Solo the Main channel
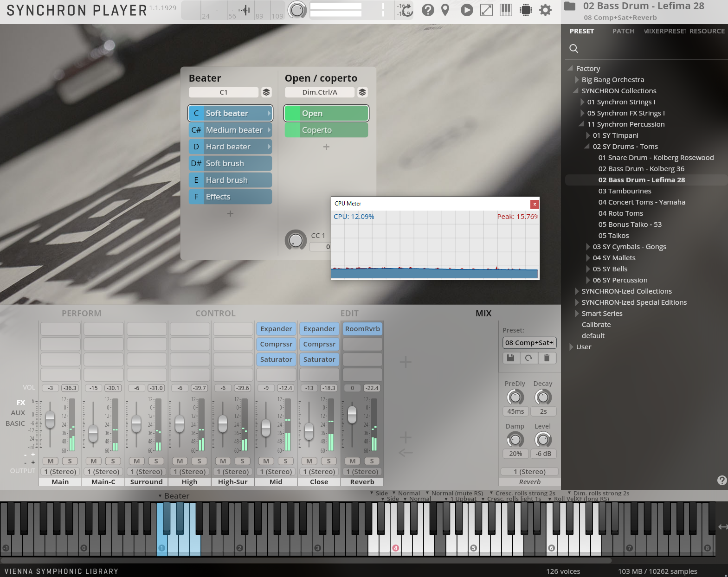The height and width of the screenshot is (577, 728). [x=70, y=461]
